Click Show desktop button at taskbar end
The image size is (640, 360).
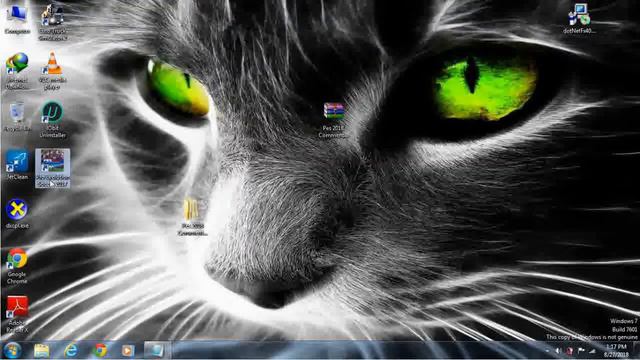click(636, 351)
